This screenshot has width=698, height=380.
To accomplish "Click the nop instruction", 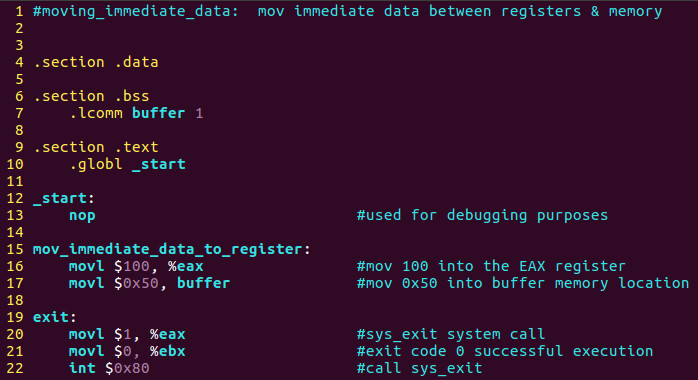I will [82, 216].
